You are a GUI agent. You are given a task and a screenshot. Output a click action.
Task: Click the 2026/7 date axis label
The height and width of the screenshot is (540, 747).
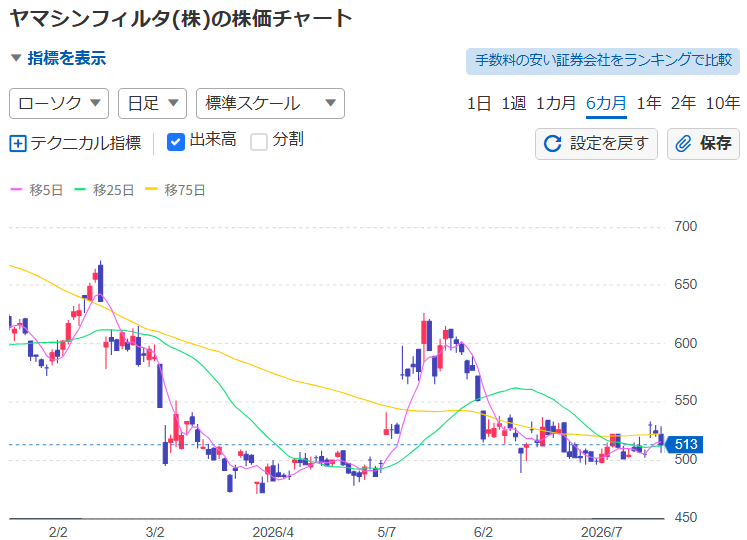click(601, 532)
